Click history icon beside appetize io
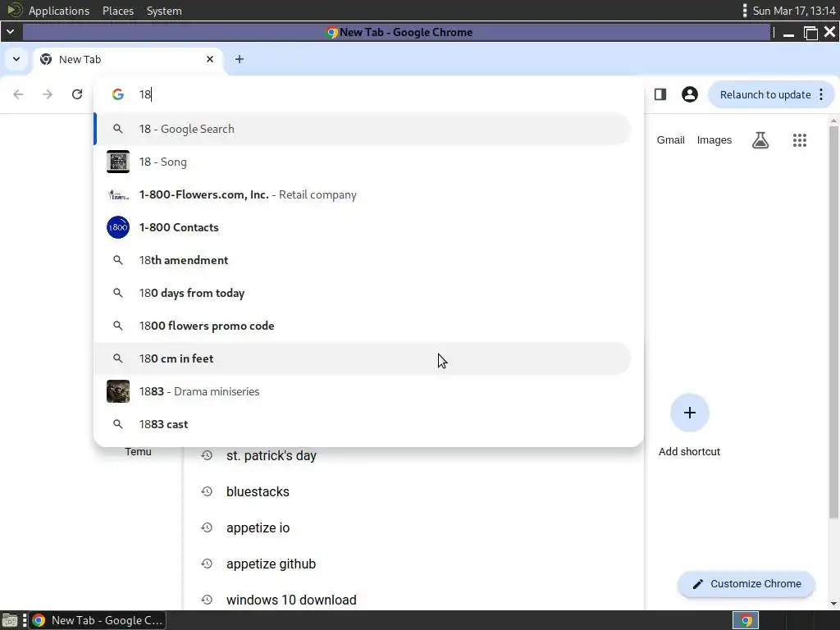This screenshot has width=840, height=630. (207, 527)
